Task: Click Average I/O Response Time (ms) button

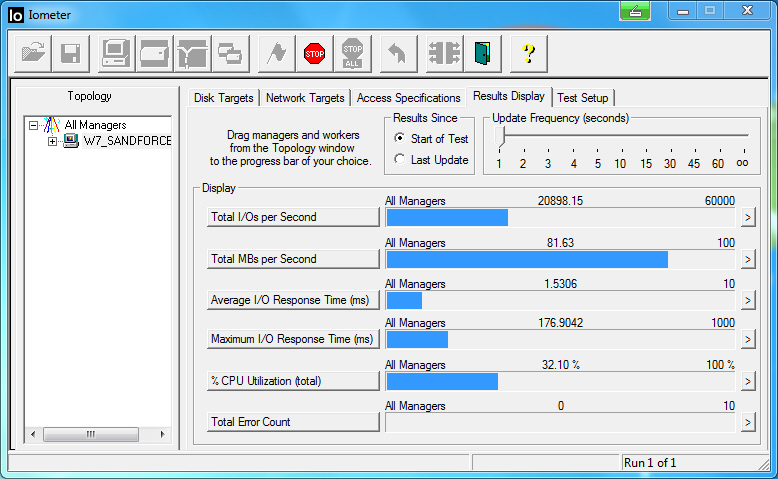Action: (293, 300)
